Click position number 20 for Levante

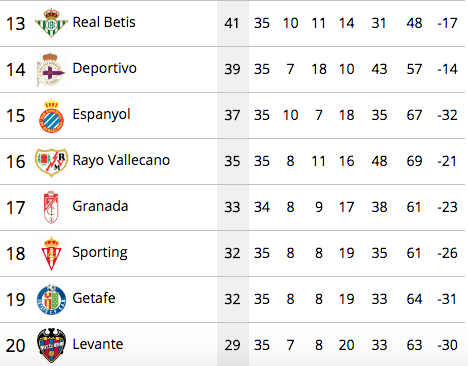pyautogui.click(x=15, y=346)
